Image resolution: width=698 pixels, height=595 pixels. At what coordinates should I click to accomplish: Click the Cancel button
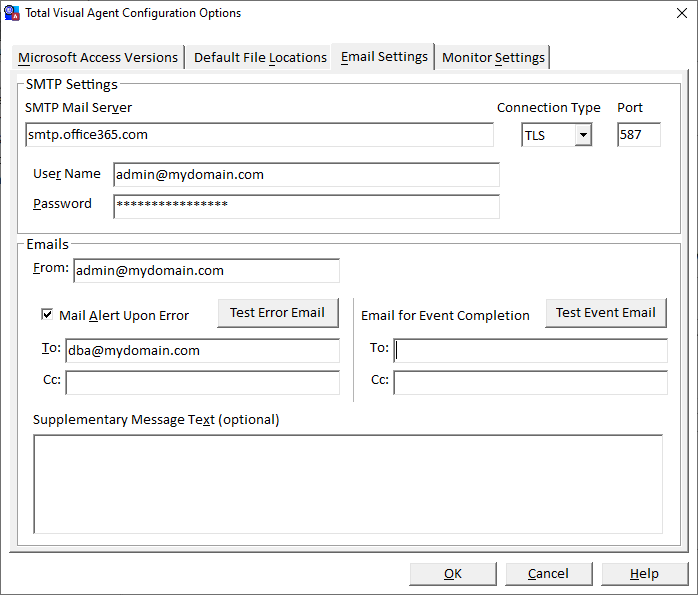(x=548, y=574)
